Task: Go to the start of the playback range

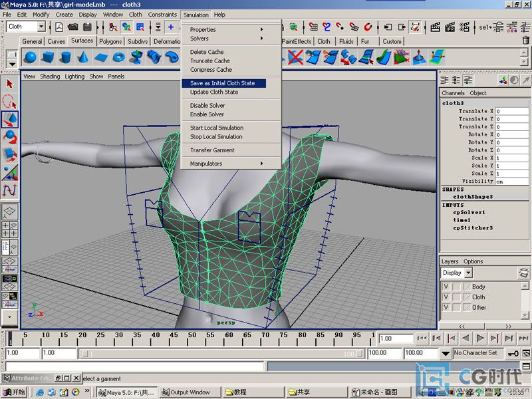Action: [422, 338]
